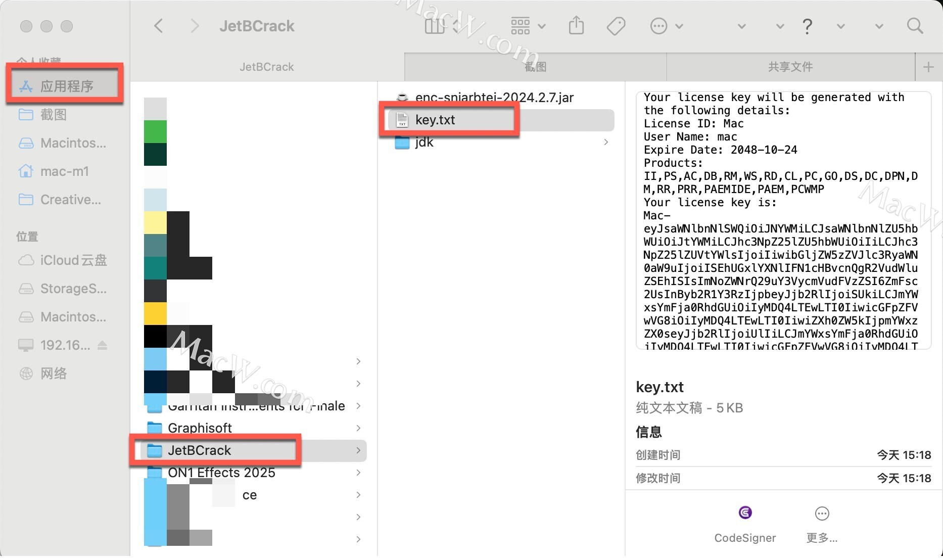943x560 pixels.
Task: Select 应用程序 in sidebar
Action: click(64, 86)
